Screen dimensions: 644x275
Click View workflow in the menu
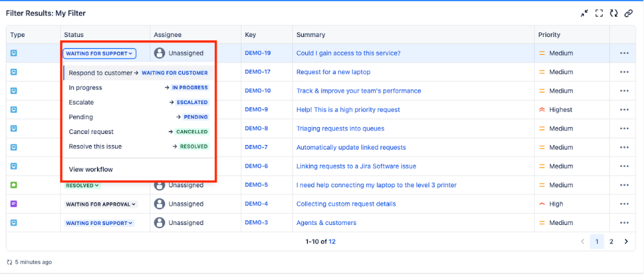[90, 169]
